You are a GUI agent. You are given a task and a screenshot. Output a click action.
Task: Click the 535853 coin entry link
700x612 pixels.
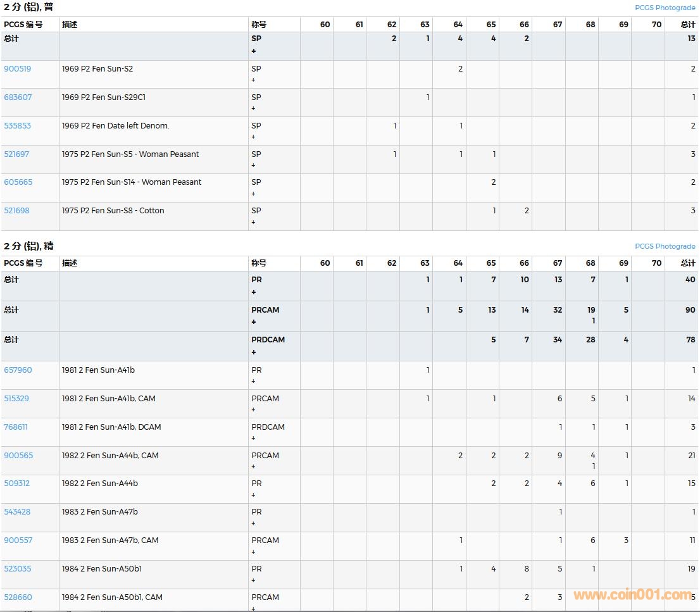click(17, 126)
